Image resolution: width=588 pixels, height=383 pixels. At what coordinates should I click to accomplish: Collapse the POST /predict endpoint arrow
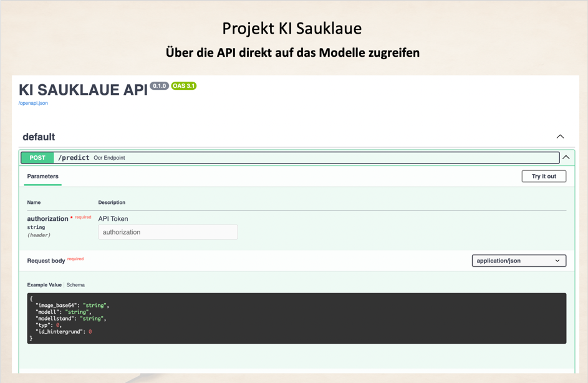click(566, 158)
